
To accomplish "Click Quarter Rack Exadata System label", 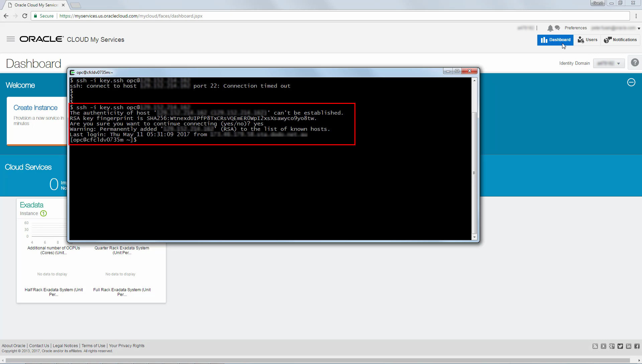I will click(122, 250).
